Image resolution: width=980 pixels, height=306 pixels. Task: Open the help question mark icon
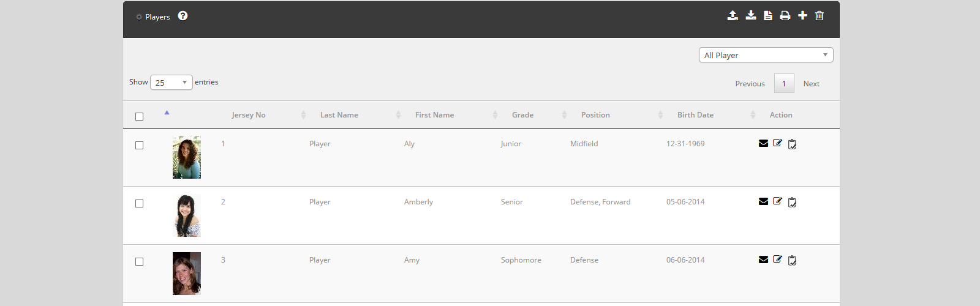(x=183, y=16)
